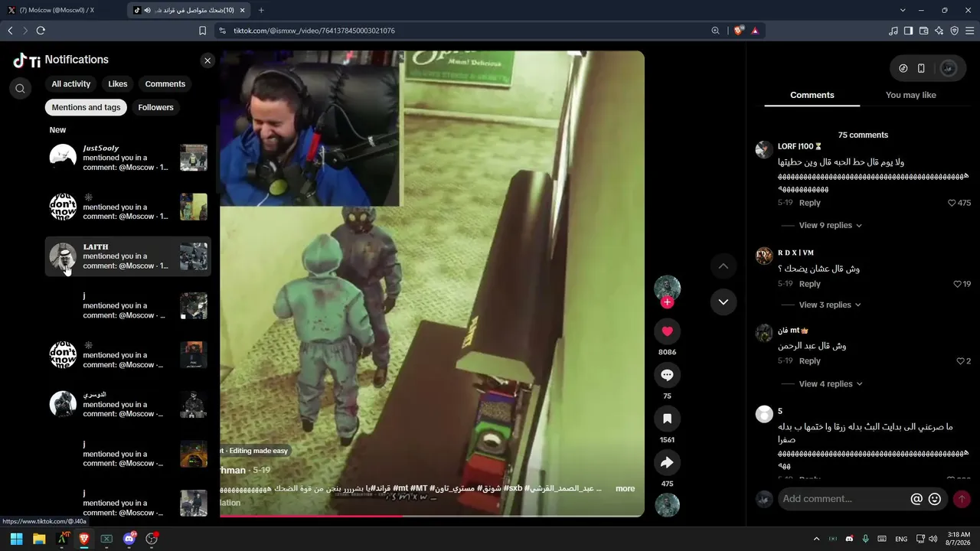Screen dimensions: 980x551
Task: Open the Leo AI sparkle icon
Action: [x=939, y=31]
